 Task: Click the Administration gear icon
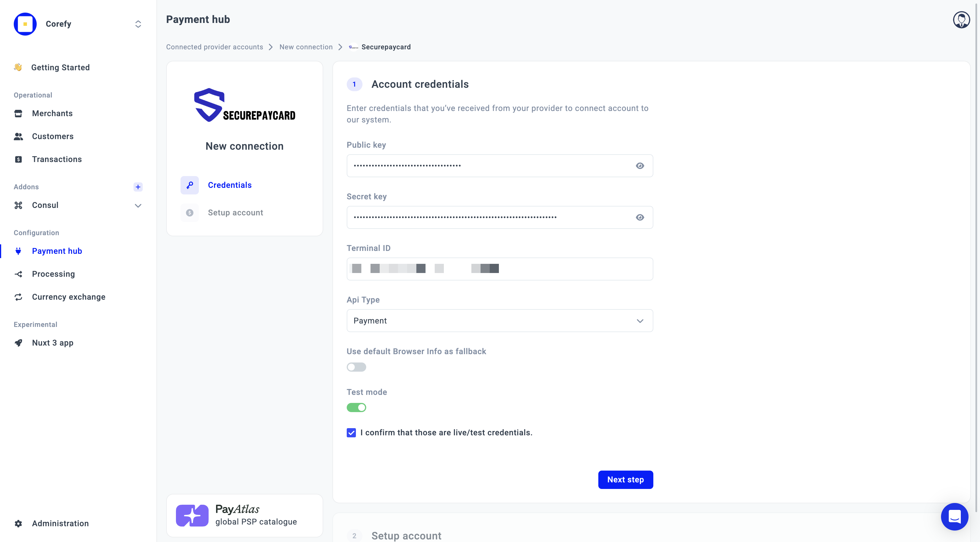pos(18,523)
